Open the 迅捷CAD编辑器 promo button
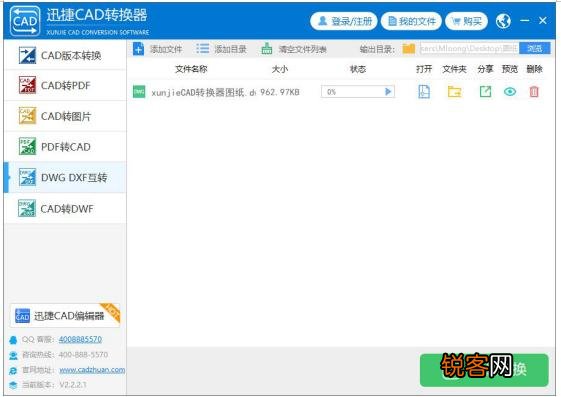This screenshot has height=397, width=561. (x=65, y=315)
